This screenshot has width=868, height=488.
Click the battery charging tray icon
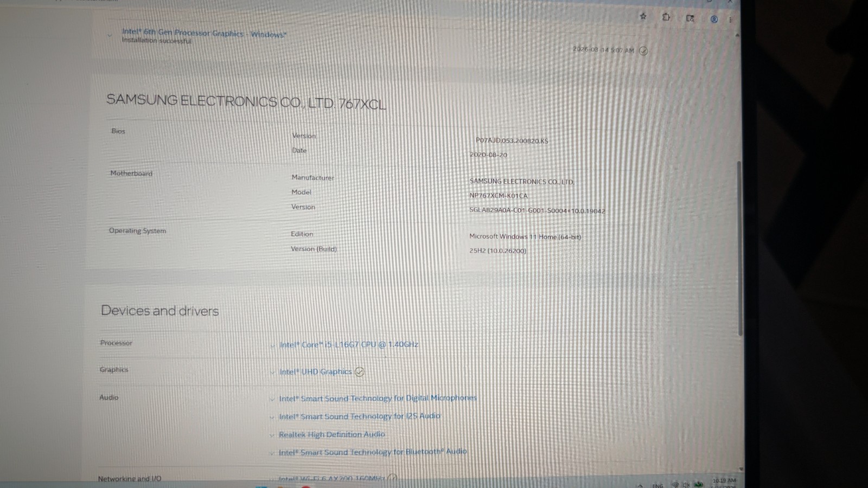(x=699, y=484)
